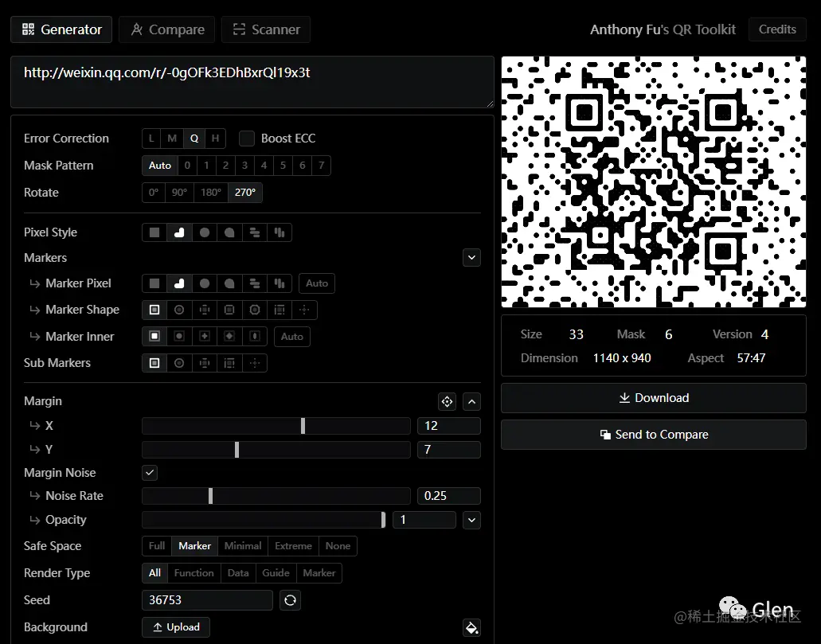Open the Generator tab
This screenshot has width=821, height=644.
pos(61,29)
